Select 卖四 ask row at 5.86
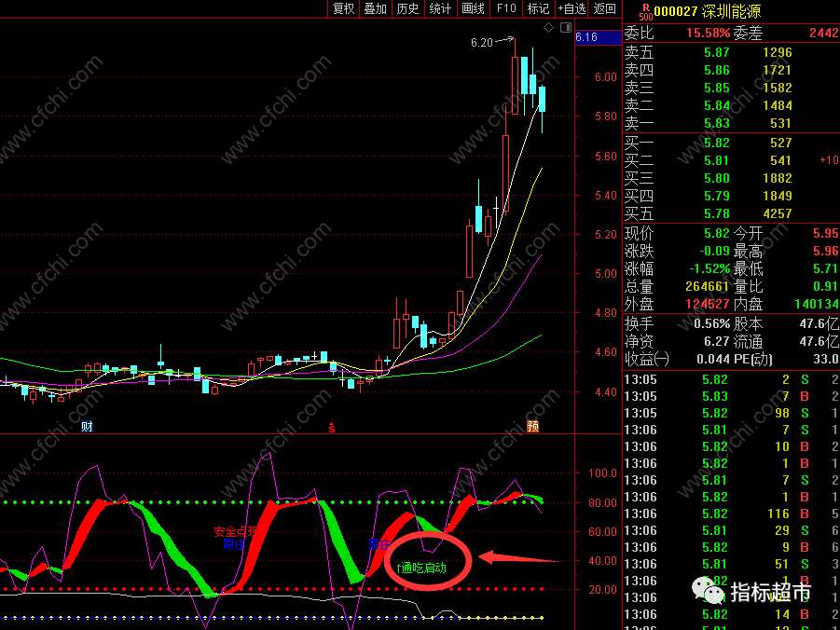840x630 pixels. pos(731,70)
